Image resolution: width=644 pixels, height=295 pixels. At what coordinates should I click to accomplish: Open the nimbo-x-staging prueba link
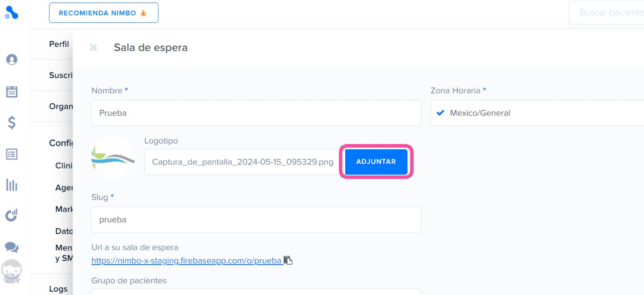pyautogui.click(x=186, y=260)
